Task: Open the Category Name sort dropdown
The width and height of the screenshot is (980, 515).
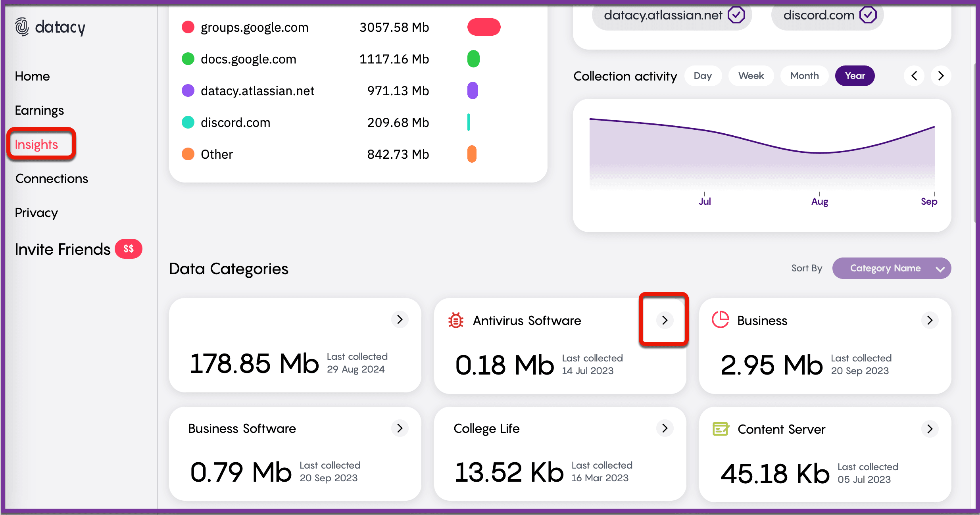Action: [x=892, y=268]
